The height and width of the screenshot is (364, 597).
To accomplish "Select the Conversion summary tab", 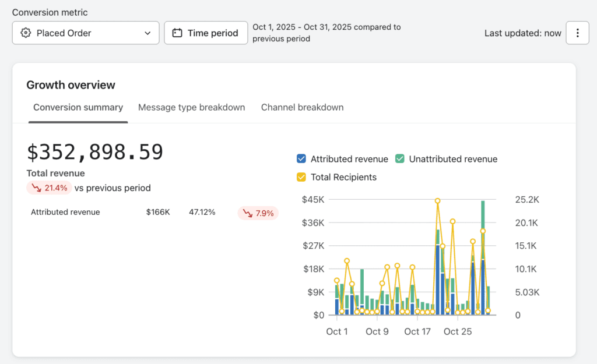I will coord(78,107).
